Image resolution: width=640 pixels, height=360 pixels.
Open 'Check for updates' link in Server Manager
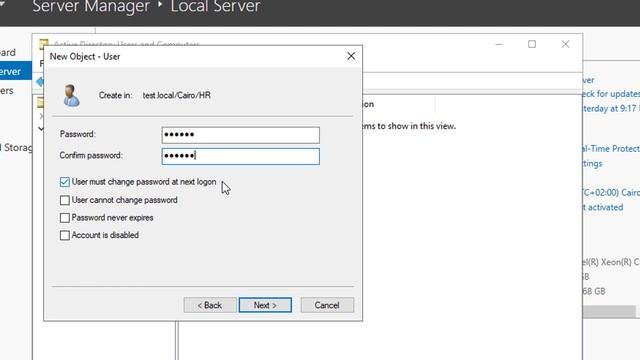(x=611, y=94)
